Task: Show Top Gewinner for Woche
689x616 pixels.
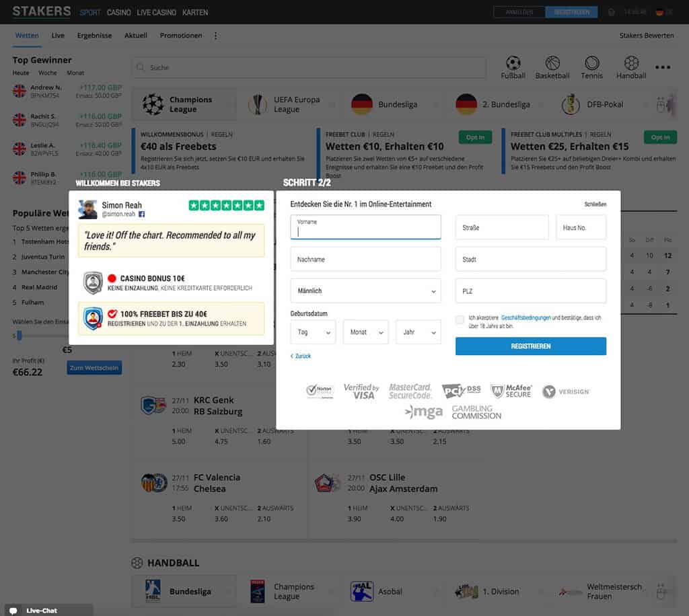Action: [x=48, y=73]
